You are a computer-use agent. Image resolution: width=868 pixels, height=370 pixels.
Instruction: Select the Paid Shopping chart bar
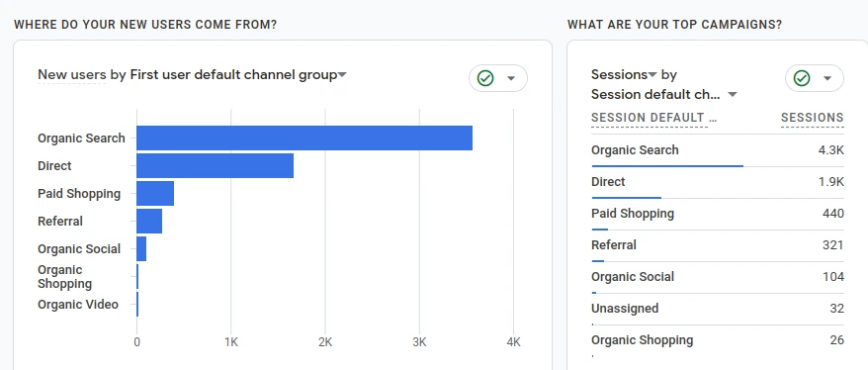(155, 193)
